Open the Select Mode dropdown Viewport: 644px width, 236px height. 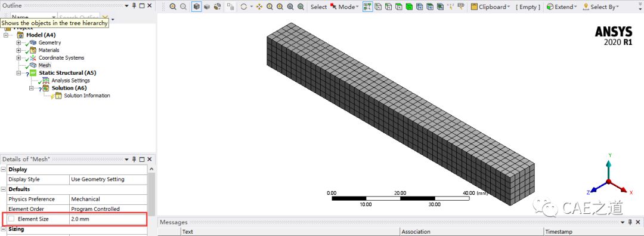point(345,7)
